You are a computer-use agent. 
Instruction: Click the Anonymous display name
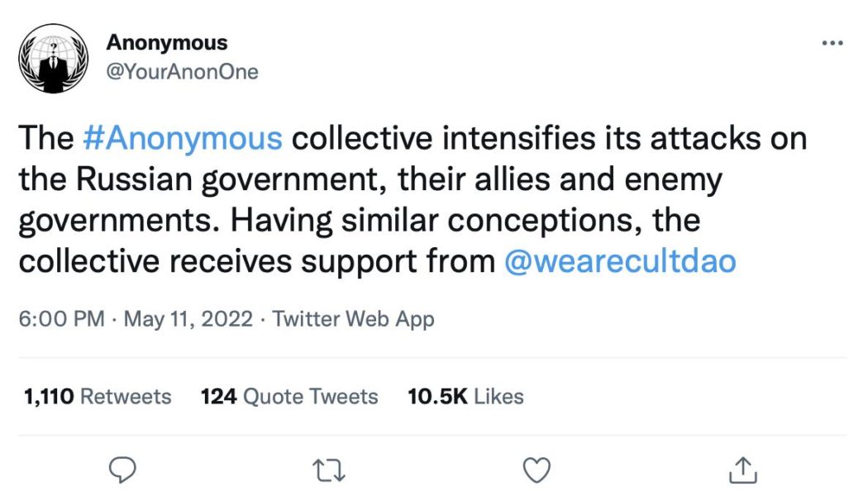168,42
